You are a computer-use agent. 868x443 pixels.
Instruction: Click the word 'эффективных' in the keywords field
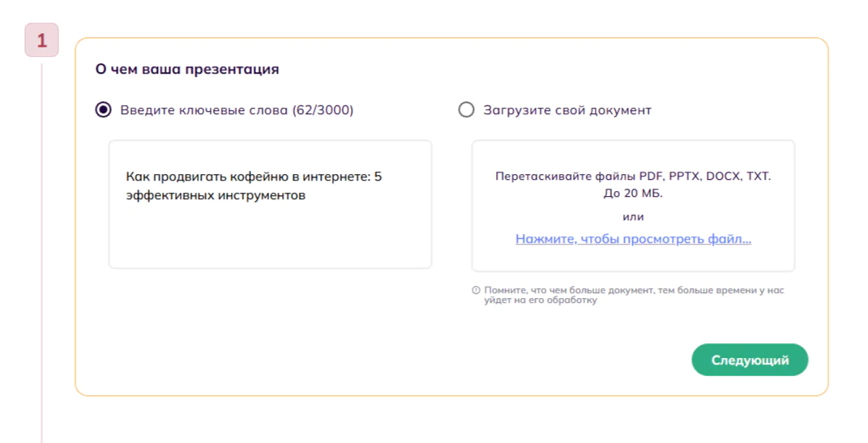coord(166,196)
